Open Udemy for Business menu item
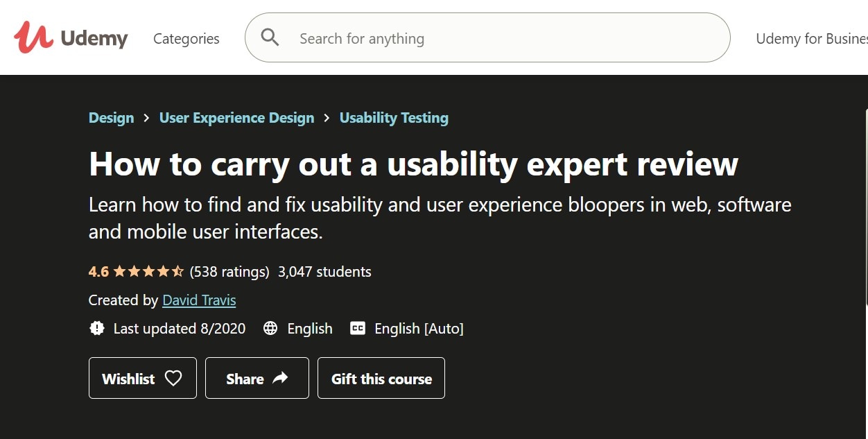The image size is (868, 439). click(811, 39)
